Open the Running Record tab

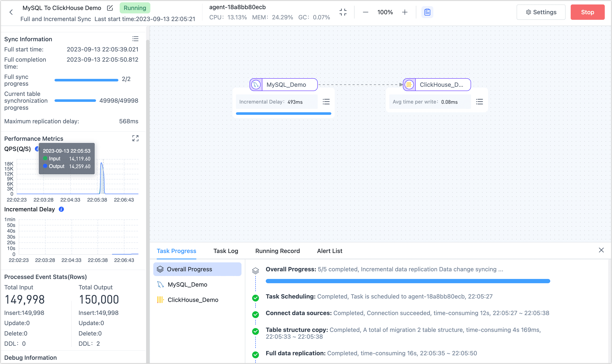[277, 251]
